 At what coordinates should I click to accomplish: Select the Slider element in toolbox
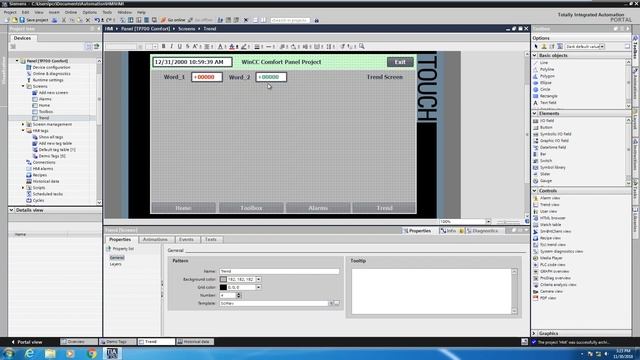[x=545, y=174]
